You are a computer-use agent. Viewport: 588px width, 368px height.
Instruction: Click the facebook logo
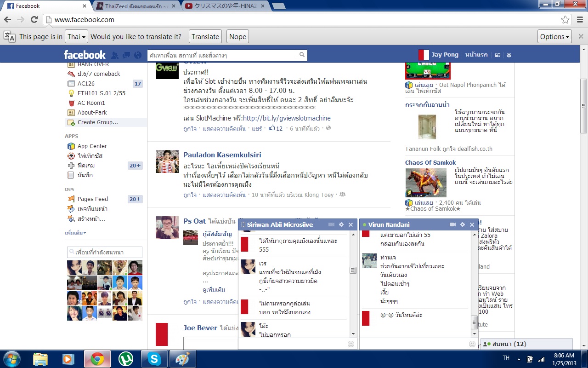tap(85, 55)
